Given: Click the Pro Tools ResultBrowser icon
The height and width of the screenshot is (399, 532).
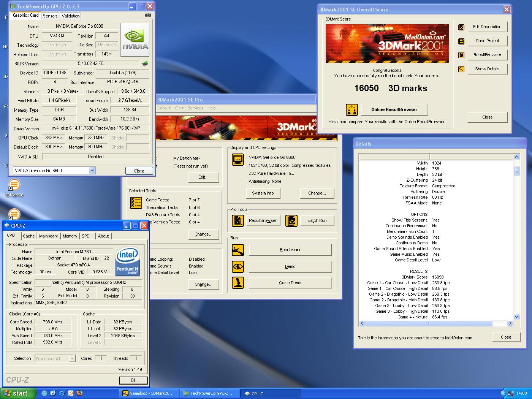Looking at the screenshot, I should (x=238, y=220).
